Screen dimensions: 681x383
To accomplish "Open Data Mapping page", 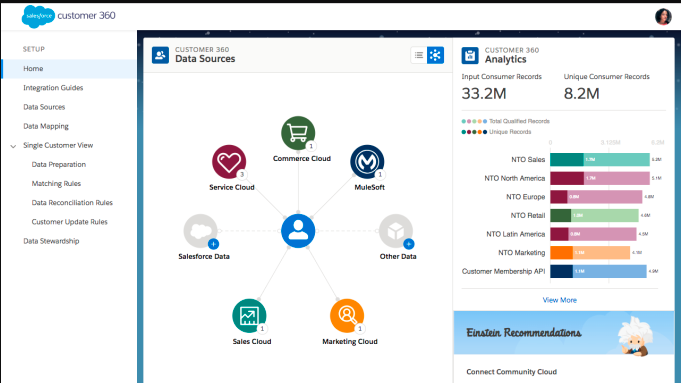I will 46,126.
